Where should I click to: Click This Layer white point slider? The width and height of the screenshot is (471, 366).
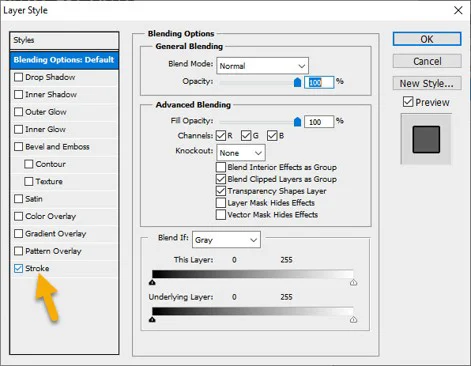pos(353,283)
